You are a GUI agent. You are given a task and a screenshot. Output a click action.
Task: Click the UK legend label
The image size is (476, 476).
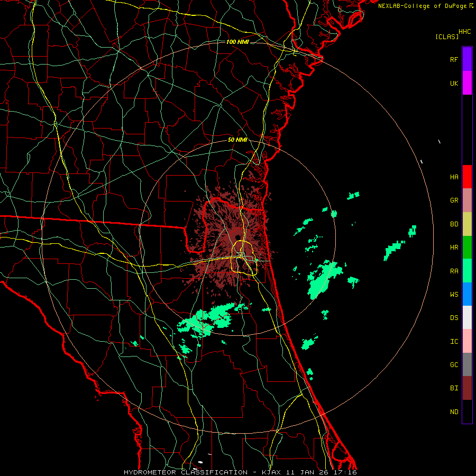454,84
